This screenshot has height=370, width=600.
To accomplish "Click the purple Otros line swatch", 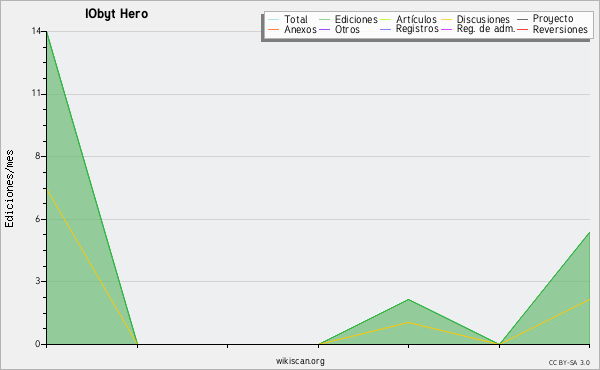I will [324, 29].
